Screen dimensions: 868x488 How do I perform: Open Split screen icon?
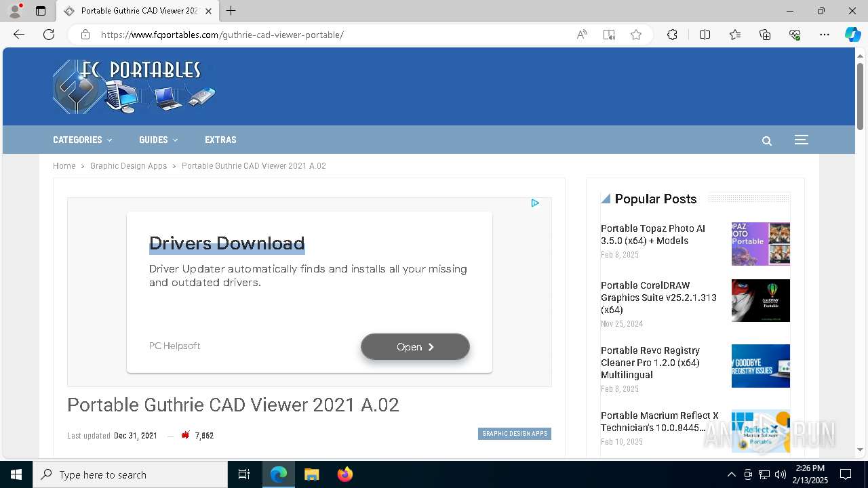click(x=705, y=35)
